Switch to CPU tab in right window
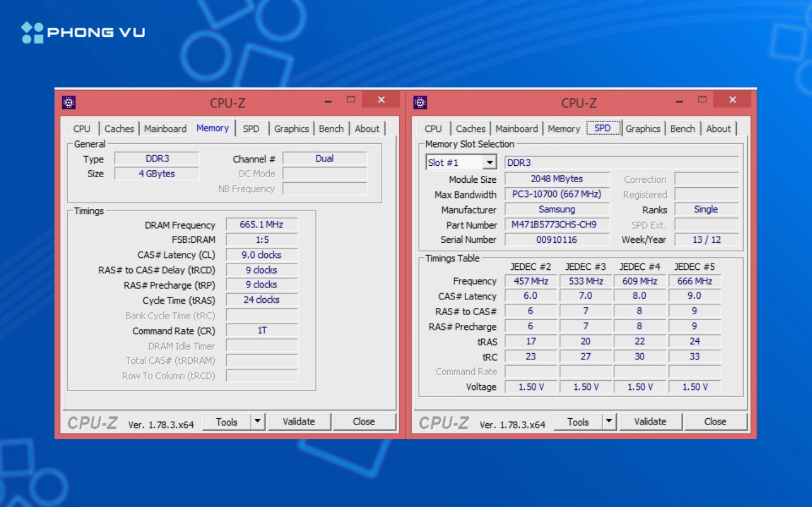The height and width of the screenshot is (507, 812). [433, 128]
